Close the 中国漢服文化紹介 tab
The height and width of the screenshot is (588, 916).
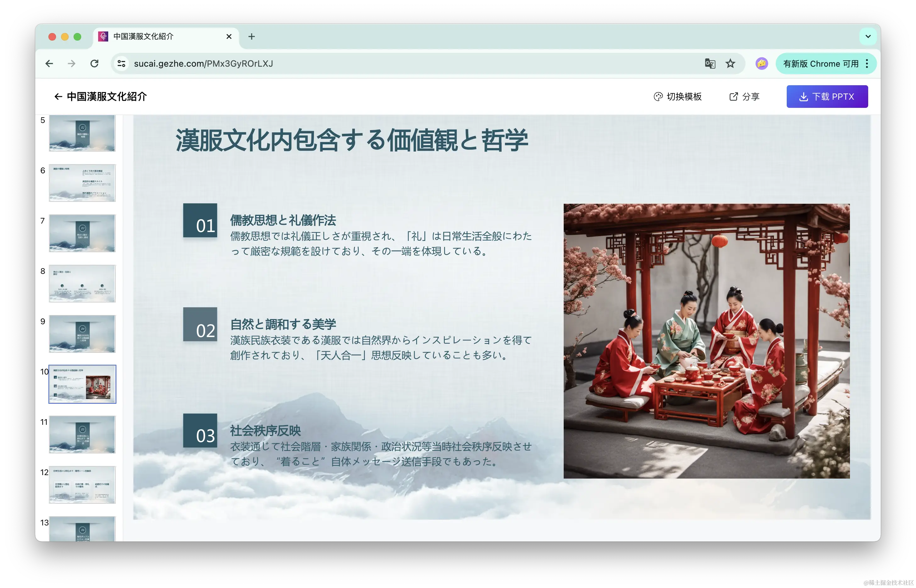(229, 37)
